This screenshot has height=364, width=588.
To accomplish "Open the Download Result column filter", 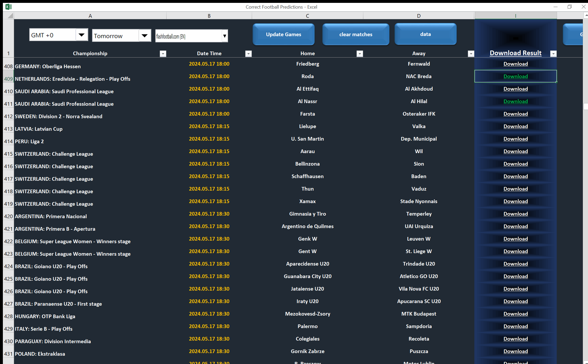I will point(553,54).
